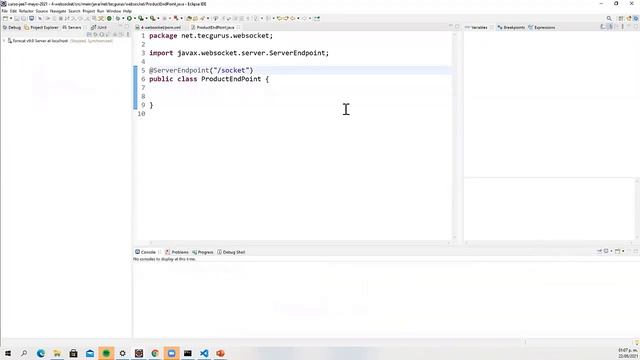Open the Run menu
Viewport: 640px width, 360px height.
100,11
